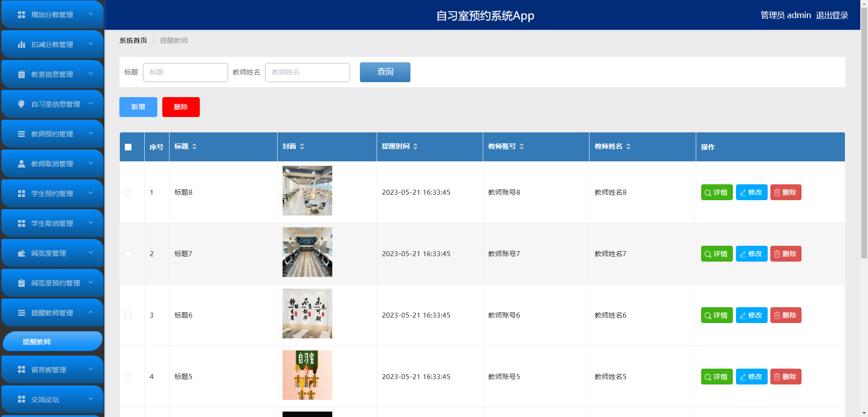Expand the 留言板管理 sidebar menu

coord(52,370)
